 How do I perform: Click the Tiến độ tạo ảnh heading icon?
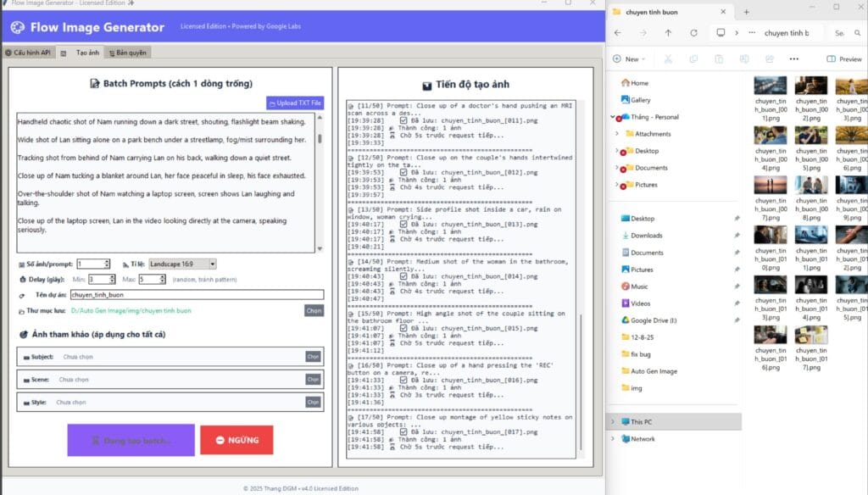pyautogui.click(x=427, y=86)
